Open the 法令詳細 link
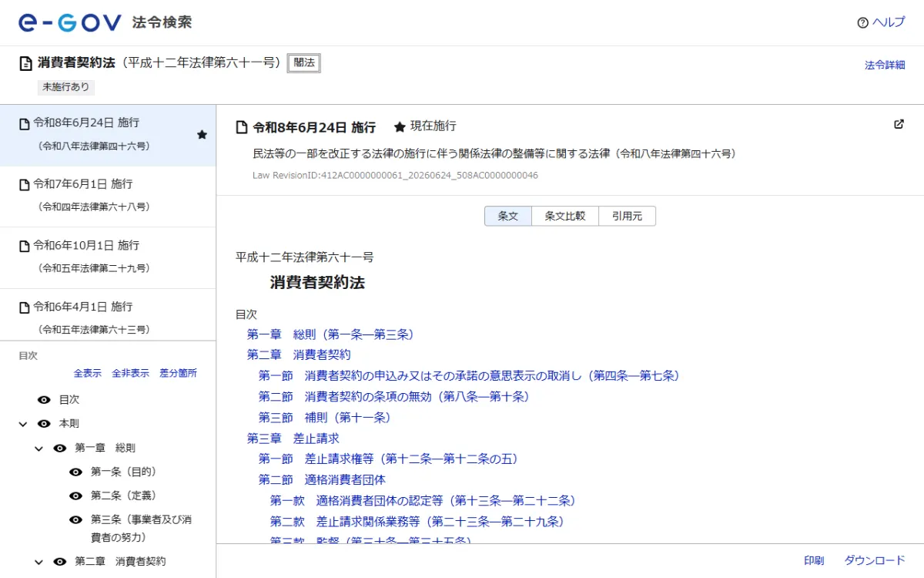This screenshot has height=578, width=924. [885, 66]
